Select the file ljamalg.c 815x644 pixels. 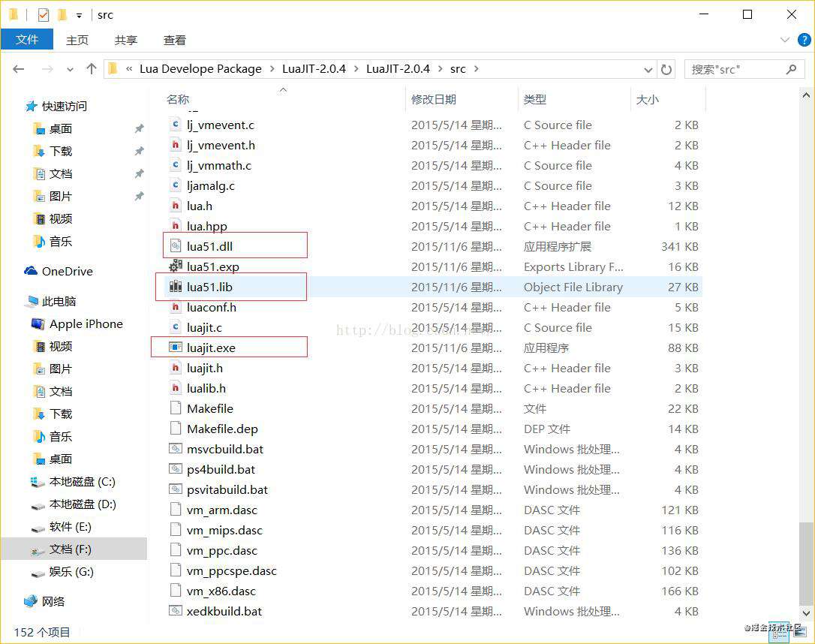point(211,185)
